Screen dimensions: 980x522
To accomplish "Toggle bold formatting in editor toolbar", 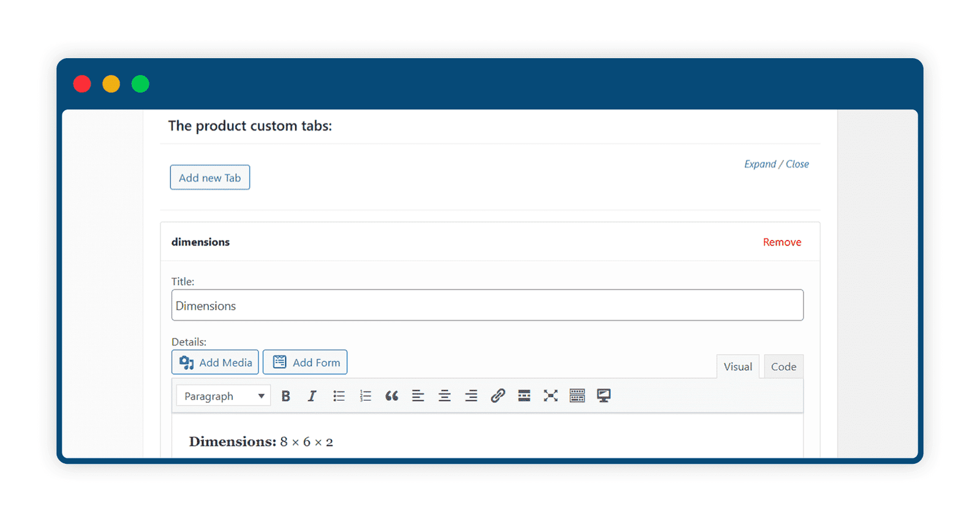I will point(285,396).
